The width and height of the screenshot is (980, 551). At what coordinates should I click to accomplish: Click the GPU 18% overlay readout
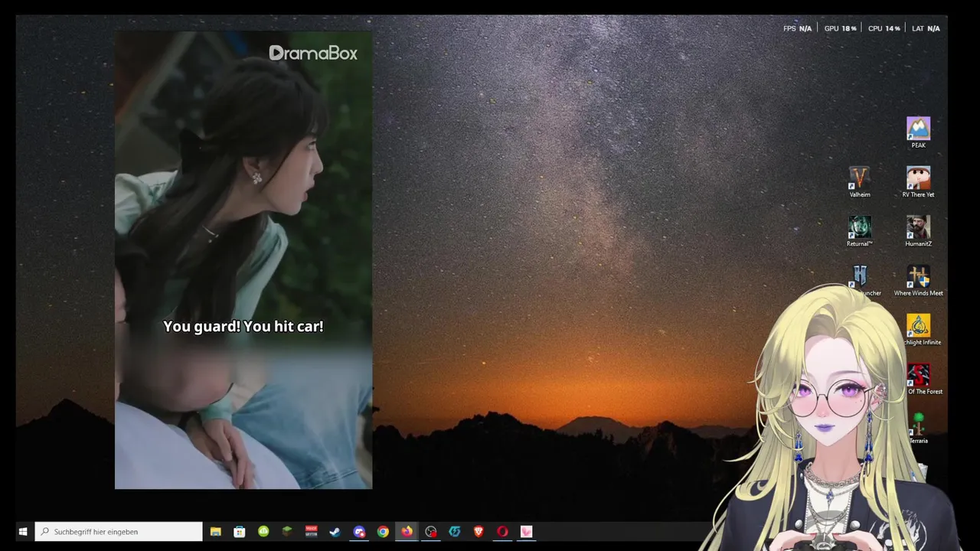click(x=840, y=28)
